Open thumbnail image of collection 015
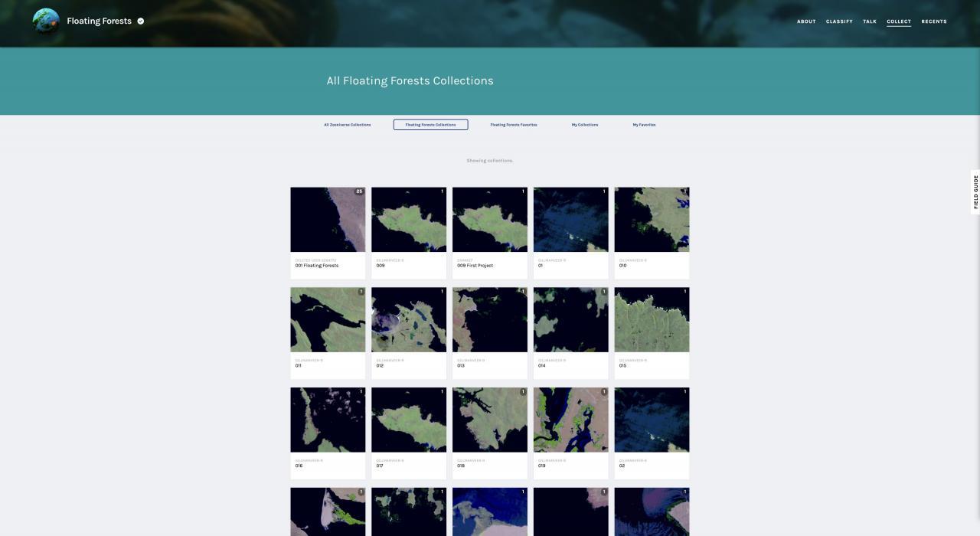980x536 pixels. pyautogui.click(x=652, y=320)
